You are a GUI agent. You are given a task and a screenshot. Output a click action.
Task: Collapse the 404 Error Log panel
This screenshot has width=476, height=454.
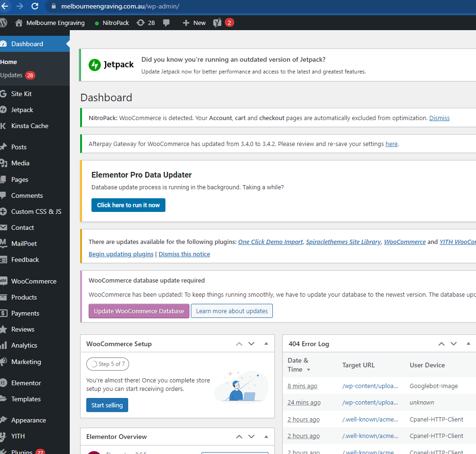(468, 344)
